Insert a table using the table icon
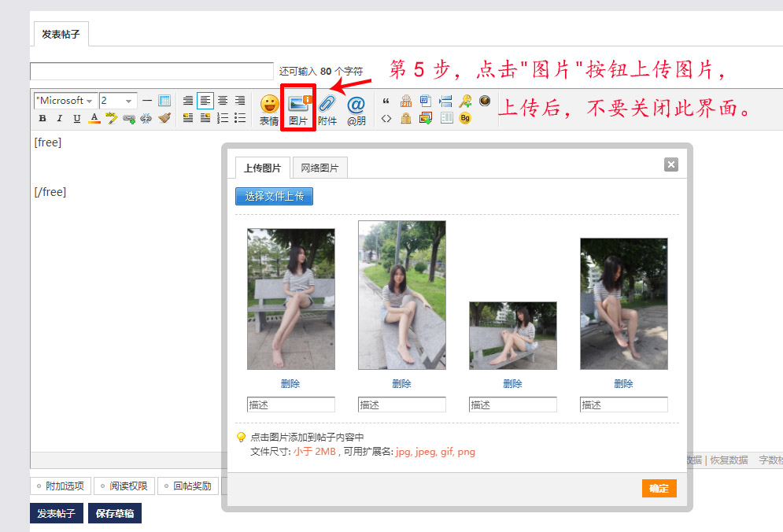Viewport: 783px width, 532px height. (164, 101)
